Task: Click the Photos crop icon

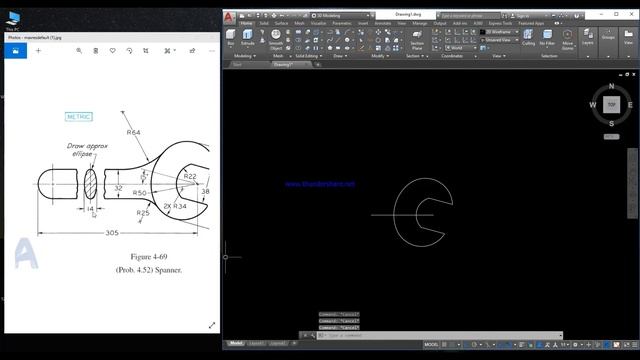Action: pyautogui.click(x=146, y=51)
